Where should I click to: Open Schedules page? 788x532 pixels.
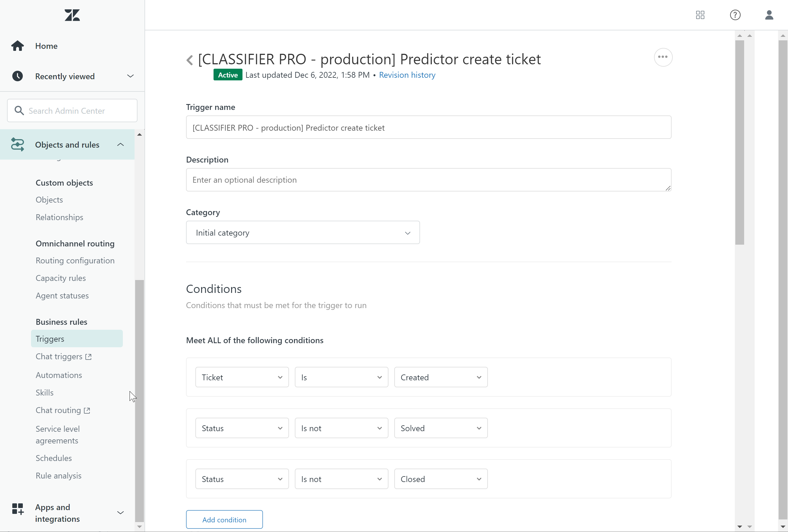[x=54, y=458]
